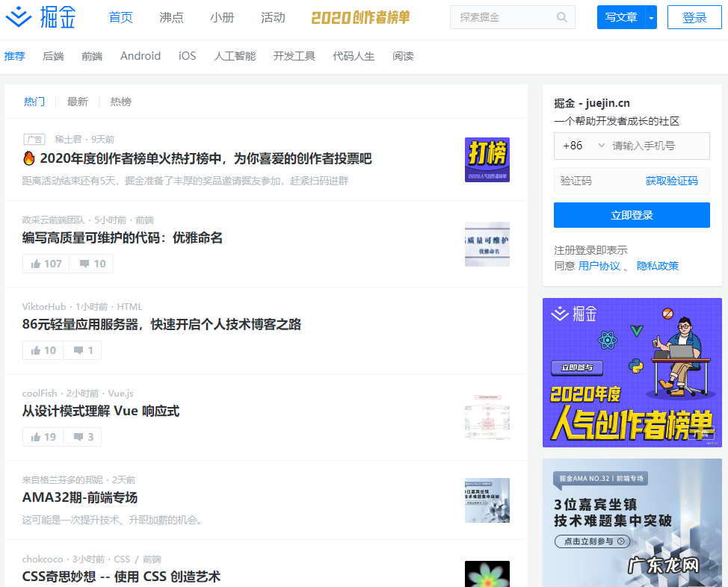Click the search magnifier icon
Screen dimensions: 728x587
[564, 16]
